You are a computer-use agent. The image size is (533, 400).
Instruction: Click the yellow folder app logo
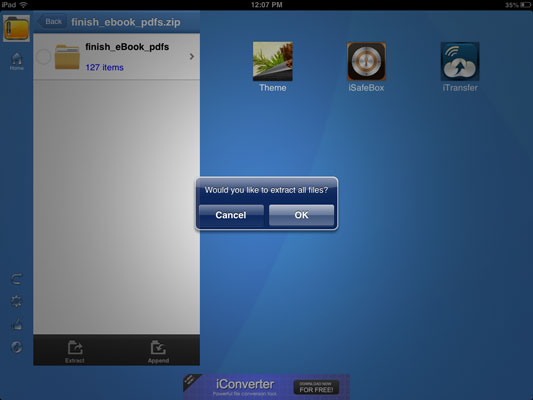pos(16,29)
